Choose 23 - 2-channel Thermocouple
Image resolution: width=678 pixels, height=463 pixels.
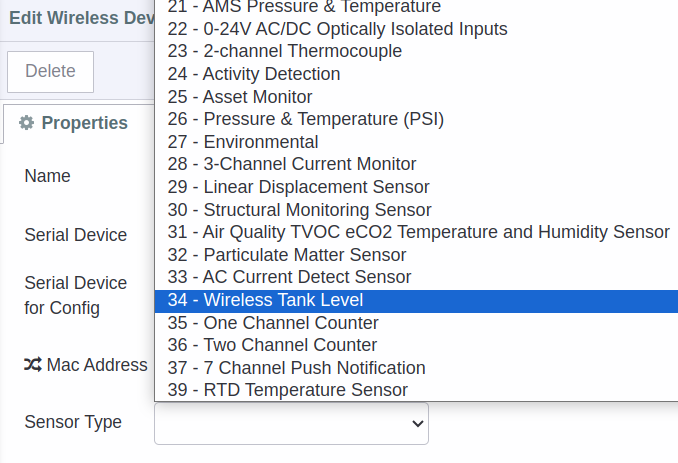(416, 51)
